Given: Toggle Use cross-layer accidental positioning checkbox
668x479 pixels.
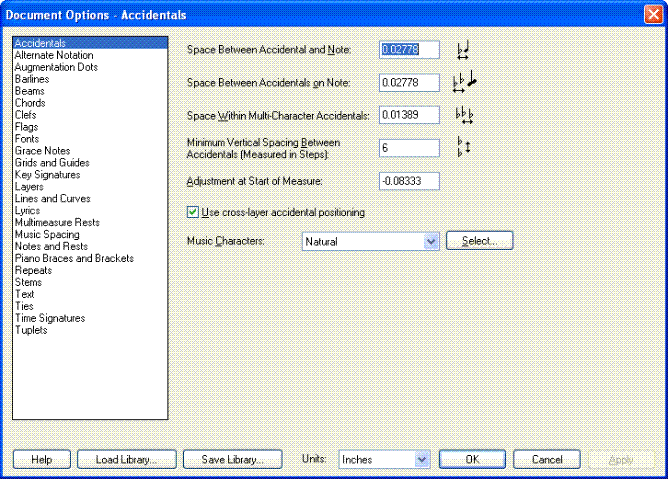Looking at the screenshot, I should 194,212.
